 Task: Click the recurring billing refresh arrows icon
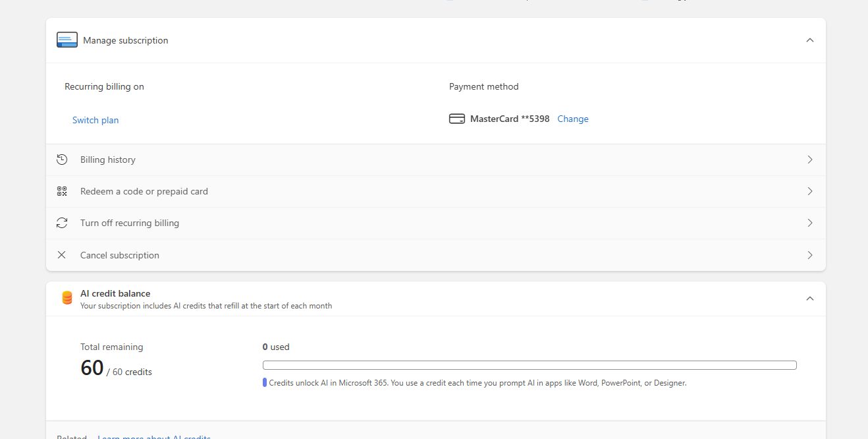pos(62,223)
